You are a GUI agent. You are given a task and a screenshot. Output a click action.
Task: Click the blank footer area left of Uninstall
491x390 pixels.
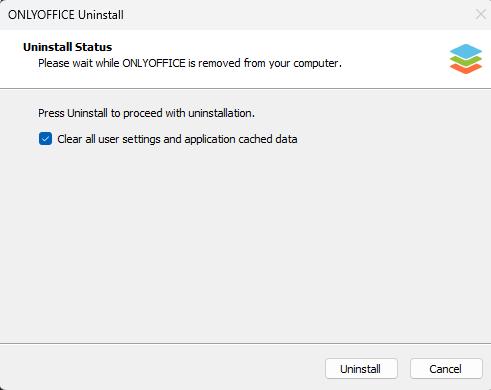click(160, 368)
